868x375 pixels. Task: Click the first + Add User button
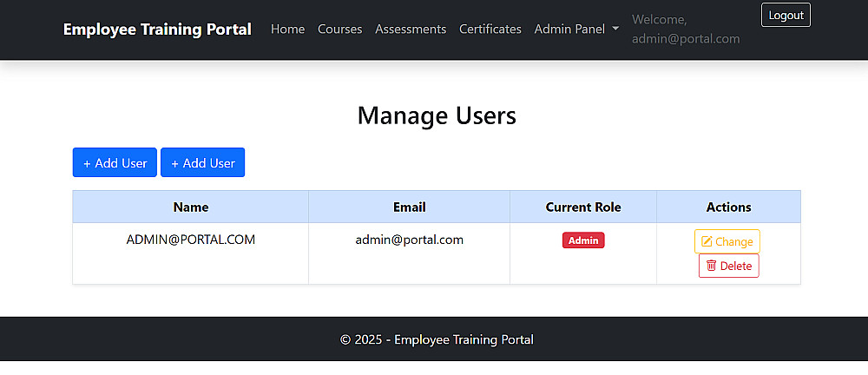(x=115, y=162)
